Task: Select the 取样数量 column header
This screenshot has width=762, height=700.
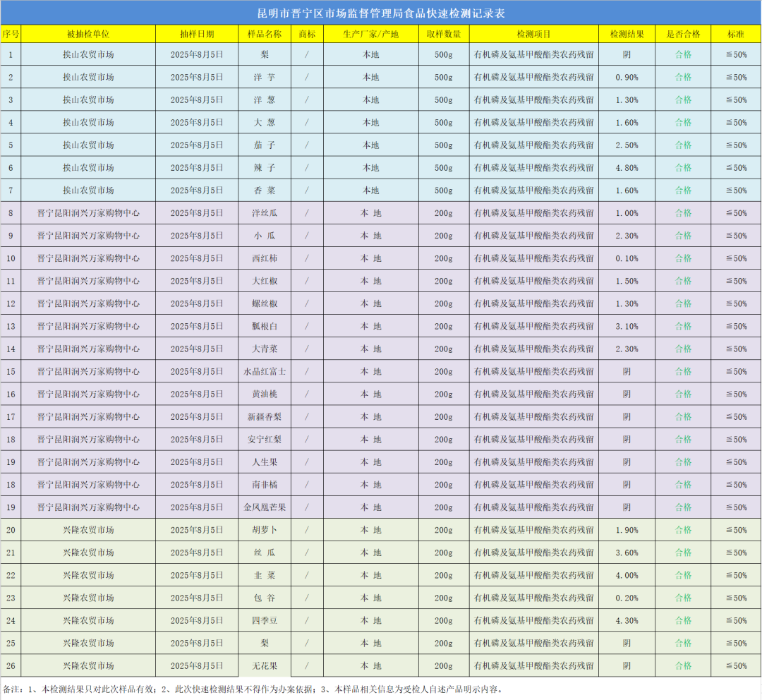Action: tap(444, 34)
